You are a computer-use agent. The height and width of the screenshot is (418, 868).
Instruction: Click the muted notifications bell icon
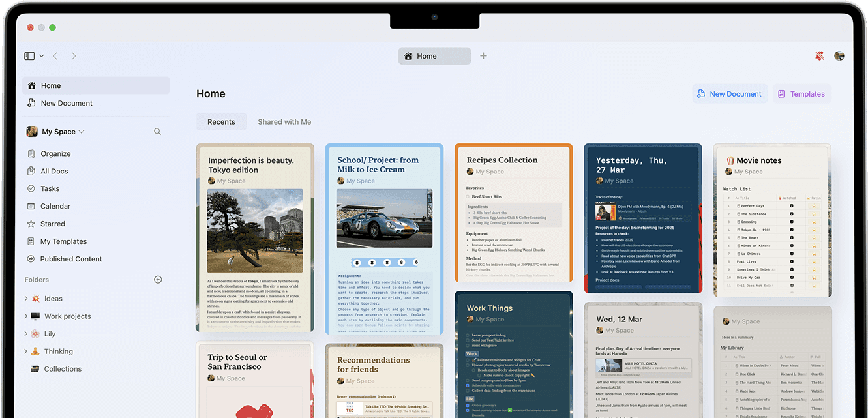(x=820, y=56)
